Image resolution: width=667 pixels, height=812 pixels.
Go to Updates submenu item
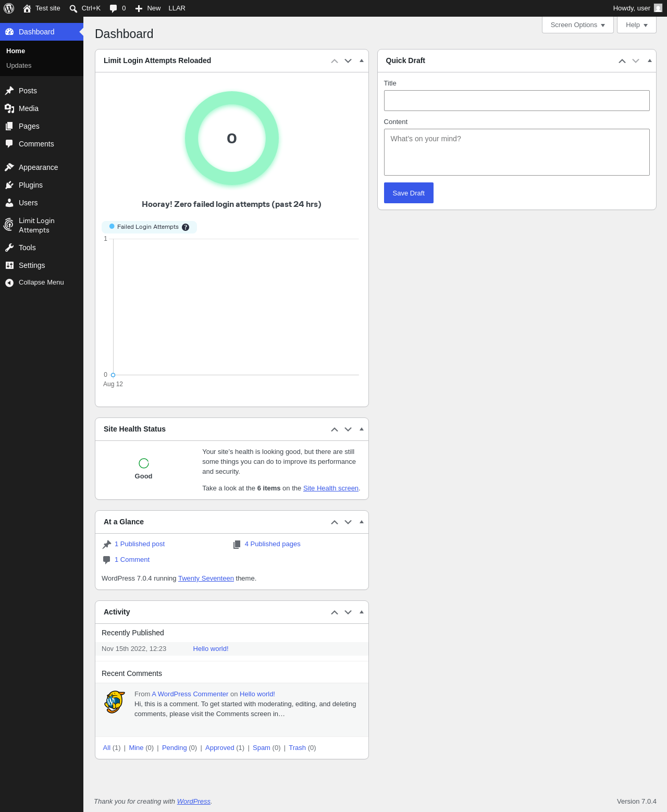(19, 66)
